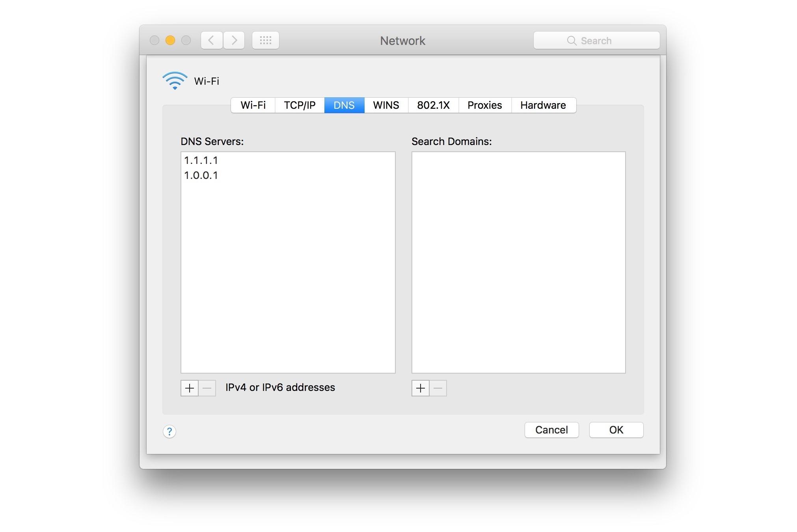This screenshot has width=797, height=532.
Task: Open the WINS tab
Action: pyautogui.click(x=386, y=105)
